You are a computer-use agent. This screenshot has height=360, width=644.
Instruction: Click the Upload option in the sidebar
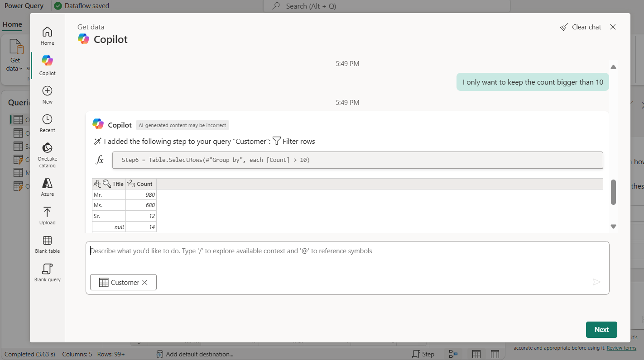47,215
